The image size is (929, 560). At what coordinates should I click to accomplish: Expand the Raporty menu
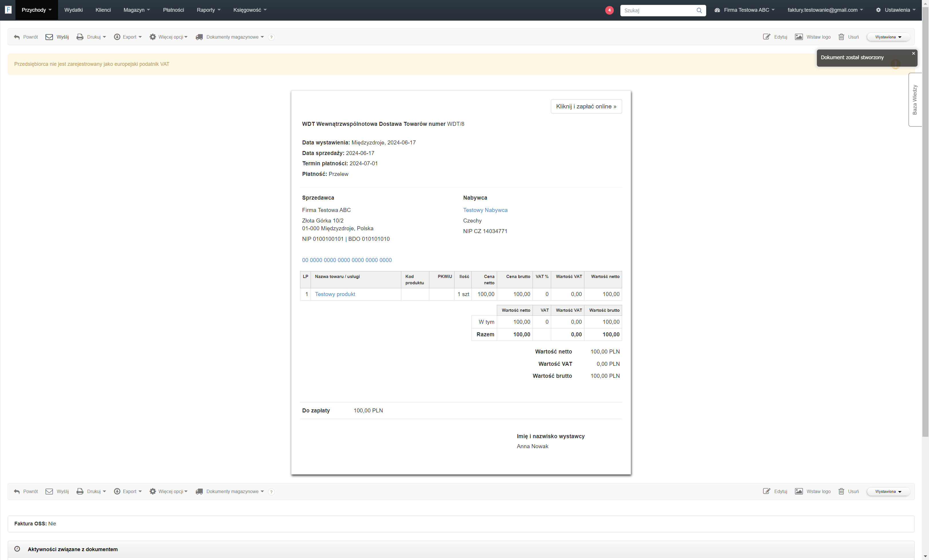tap(209, 10)
